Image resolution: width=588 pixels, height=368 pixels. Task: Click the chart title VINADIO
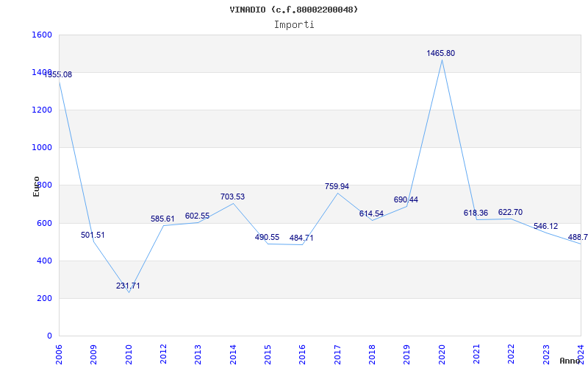(294, 10)
